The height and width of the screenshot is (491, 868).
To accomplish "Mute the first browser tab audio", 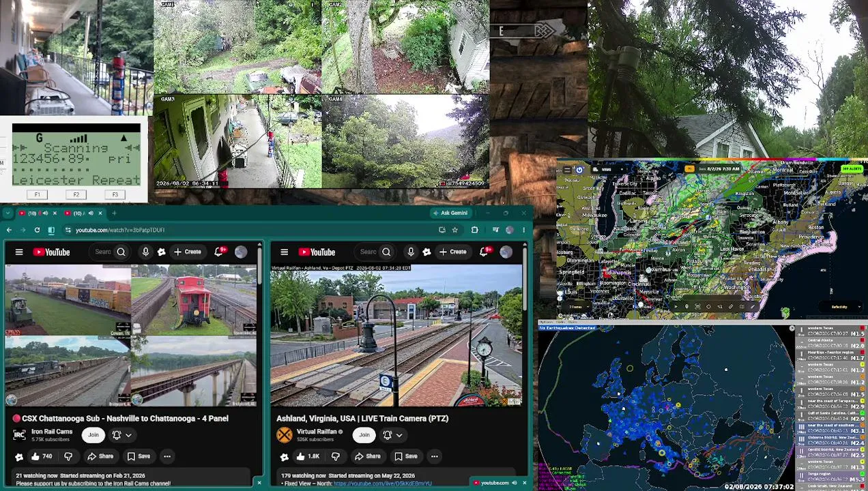I will pos(46,213).
